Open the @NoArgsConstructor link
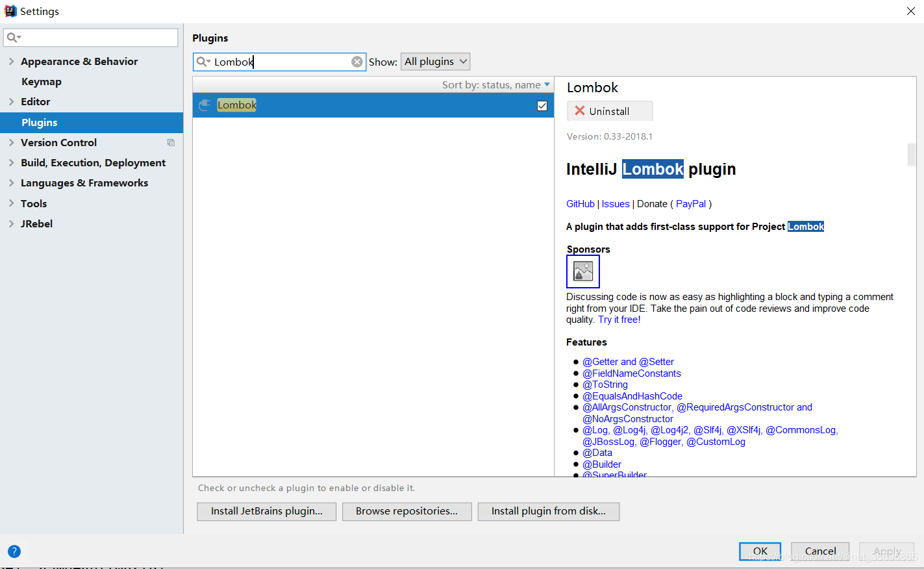 pyautogui.click(x=628, y=419)
